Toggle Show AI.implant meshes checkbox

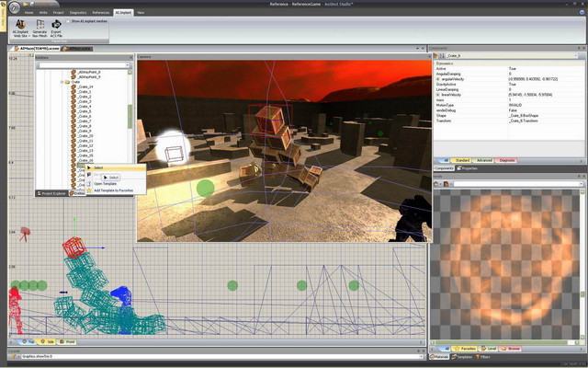[x=68, y=21]
